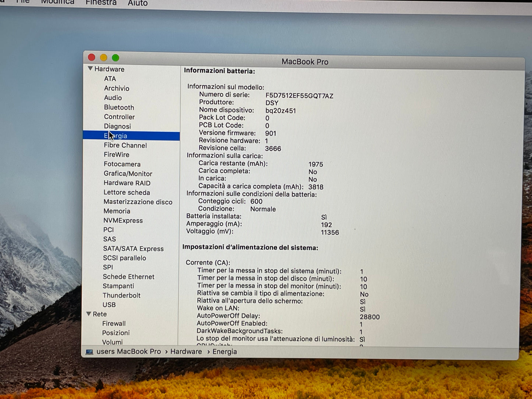The height and width of the screenshot is (399, 532).
Task: Select Archivio in the sidebar
Action: point(116,88)
